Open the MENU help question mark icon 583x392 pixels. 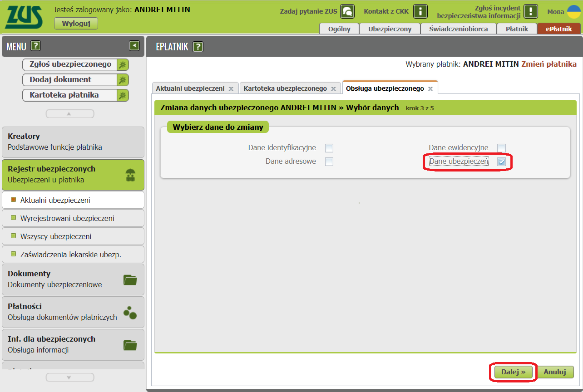[x=36, y=46]
